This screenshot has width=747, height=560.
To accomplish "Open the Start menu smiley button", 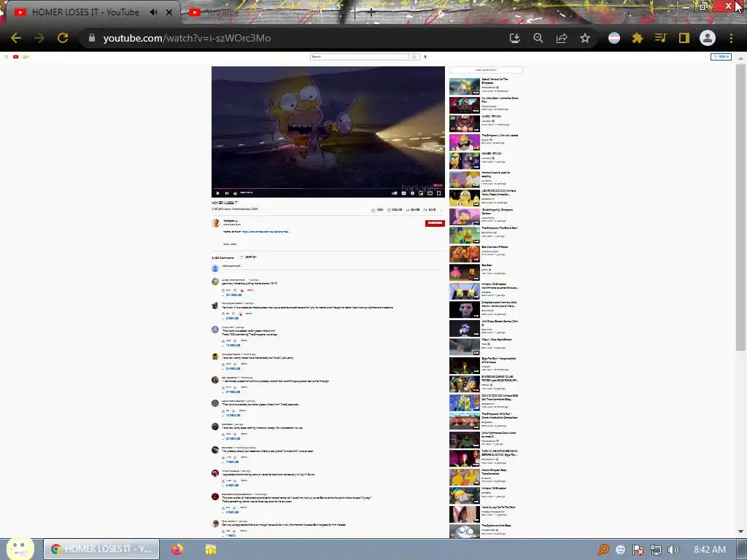I will [20, 548].
